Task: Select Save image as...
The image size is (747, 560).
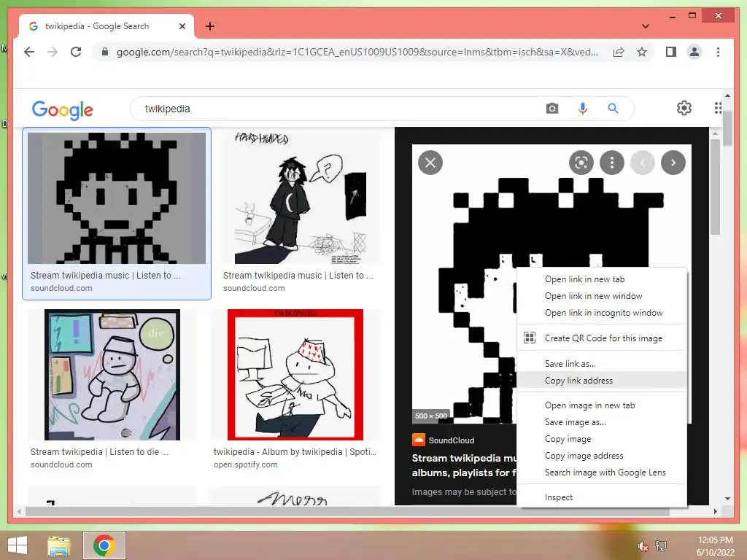Action: pos(602,422)
